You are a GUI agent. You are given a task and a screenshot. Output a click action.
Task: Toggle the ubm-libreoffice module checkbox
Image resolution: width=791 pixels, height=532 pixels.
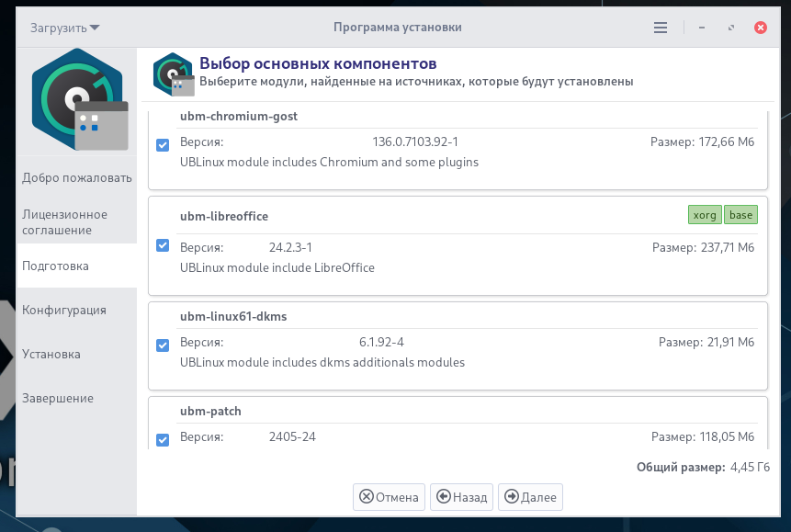pos(163,245)
